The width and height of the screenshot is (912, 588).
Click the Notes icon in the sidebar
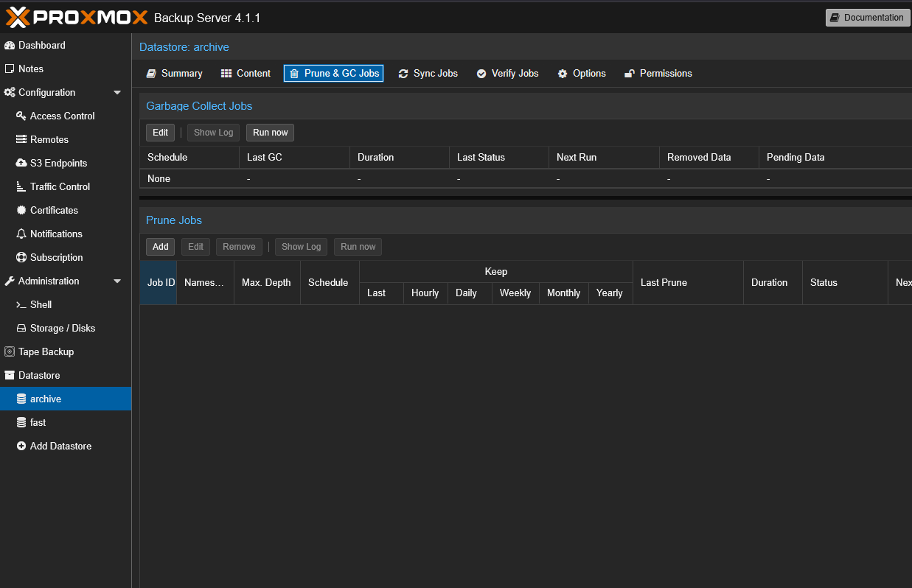[9, 69]
